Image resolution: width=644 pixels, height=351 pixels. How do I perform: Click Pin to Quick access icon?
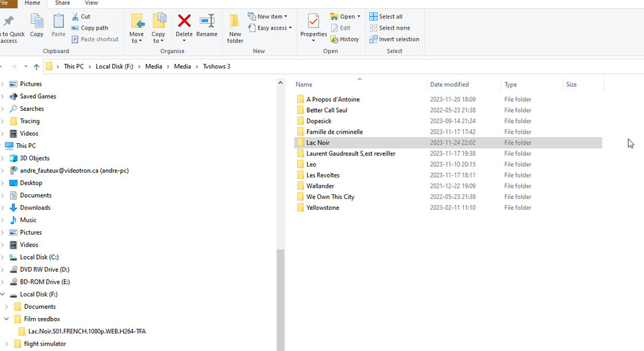(x=9, y=22)
